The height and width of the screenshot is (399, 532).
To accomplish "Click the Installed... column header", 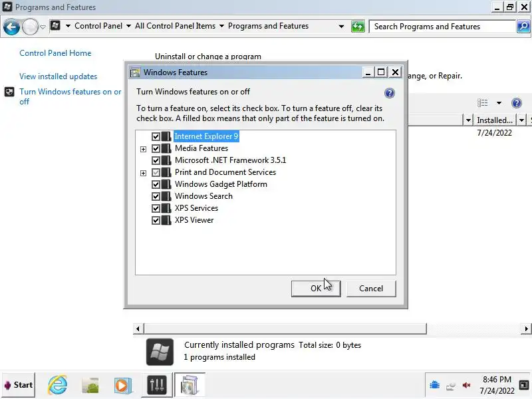I will [494, 120].
